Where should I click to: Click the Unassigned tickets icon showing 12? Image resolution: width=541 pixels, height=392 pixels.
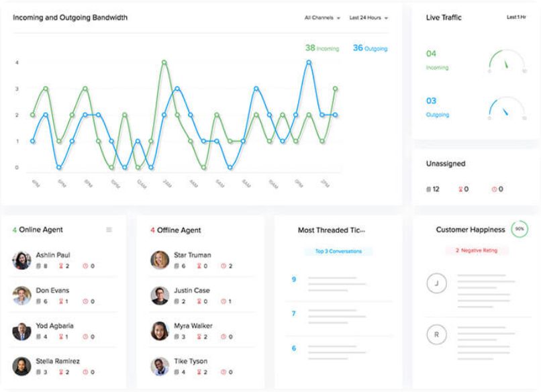[x=428, y=189]
